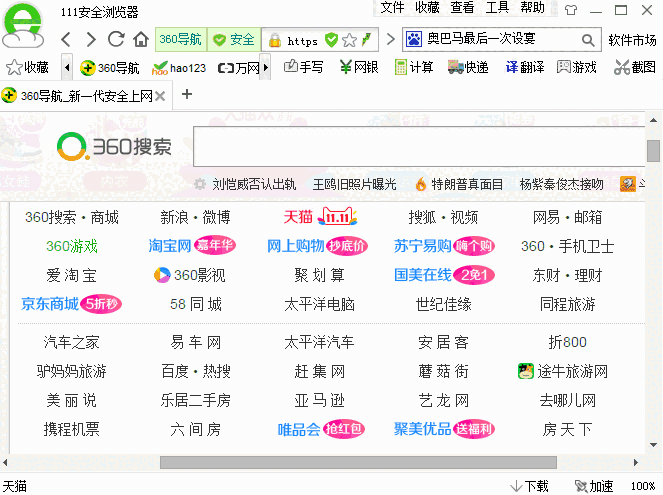Open 苏宁易购 link
The image size is (663, 495).
tap(444, 246)
